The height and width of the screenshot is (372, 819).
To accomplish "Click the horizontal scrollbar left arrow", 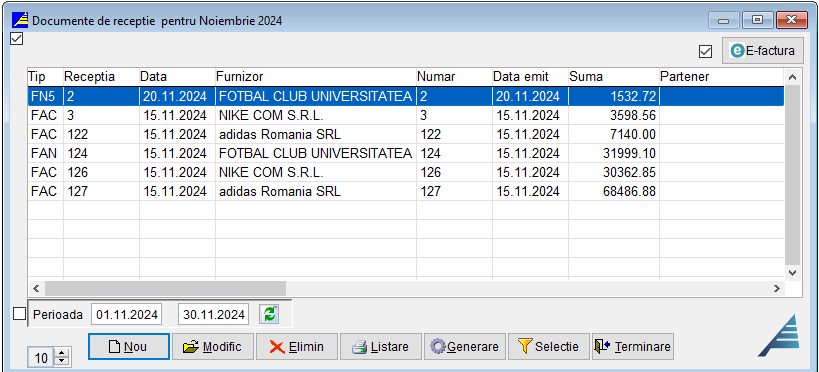I will click(x=36, y=288).
